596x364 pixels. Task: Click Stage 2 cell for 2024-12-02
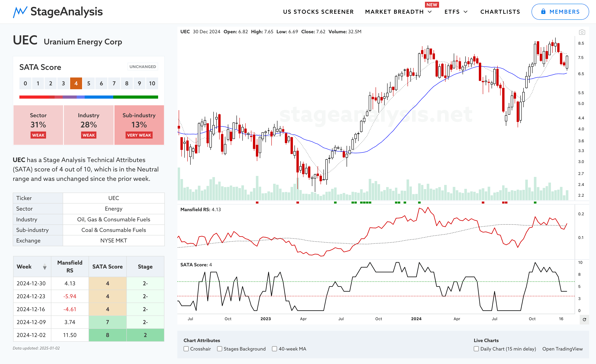point(145,335)
